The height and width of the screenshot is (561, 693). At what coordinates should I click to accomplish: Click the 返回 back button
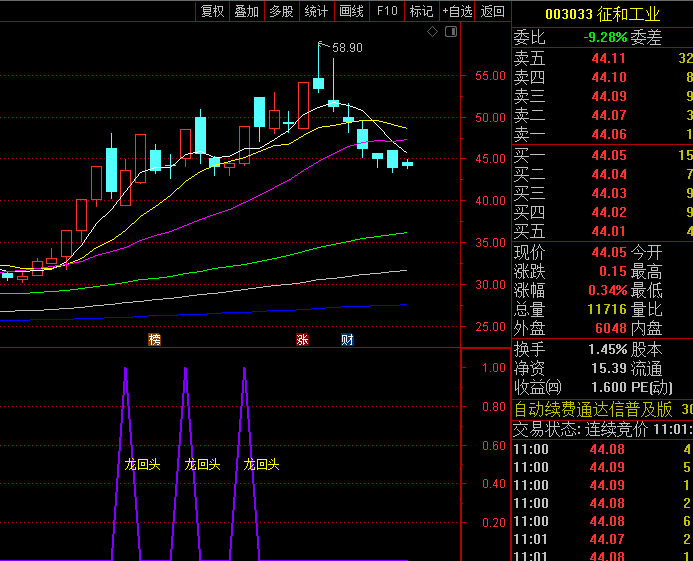492,11
